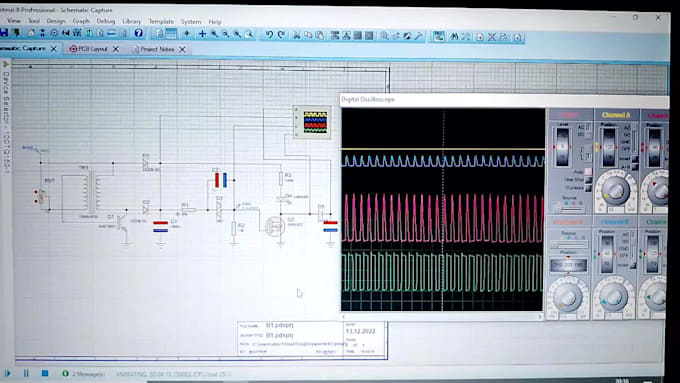This screenshot has width=680, height=383.
Task: Click the Channel B volts-per-division knob
Action: tap(613, 297)
